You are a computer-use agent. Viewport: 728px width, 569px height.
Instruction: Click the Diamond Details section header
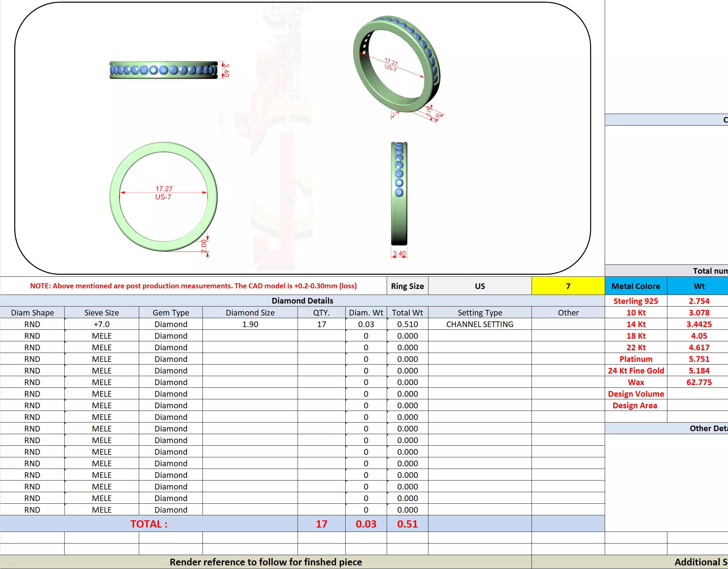302,301
